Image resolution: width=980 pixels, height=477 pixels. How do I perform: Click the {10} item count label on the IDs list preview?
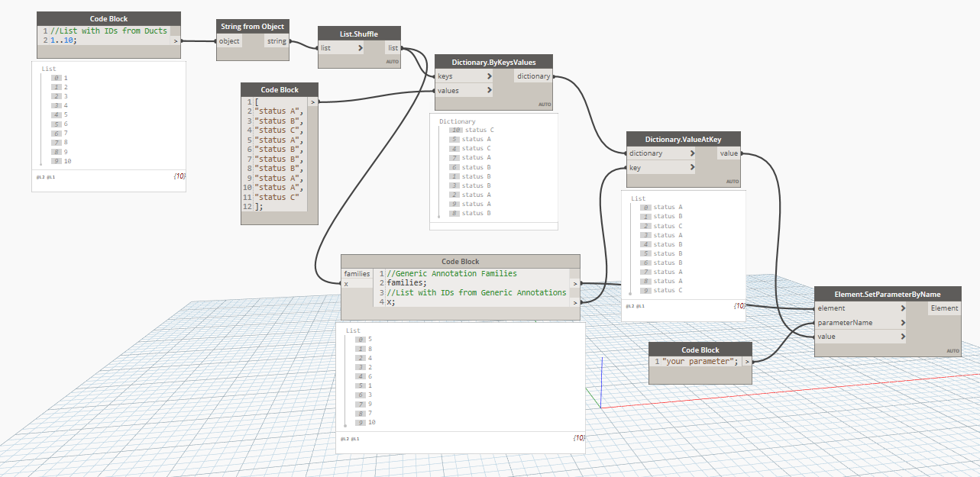(x=577, y=438)
